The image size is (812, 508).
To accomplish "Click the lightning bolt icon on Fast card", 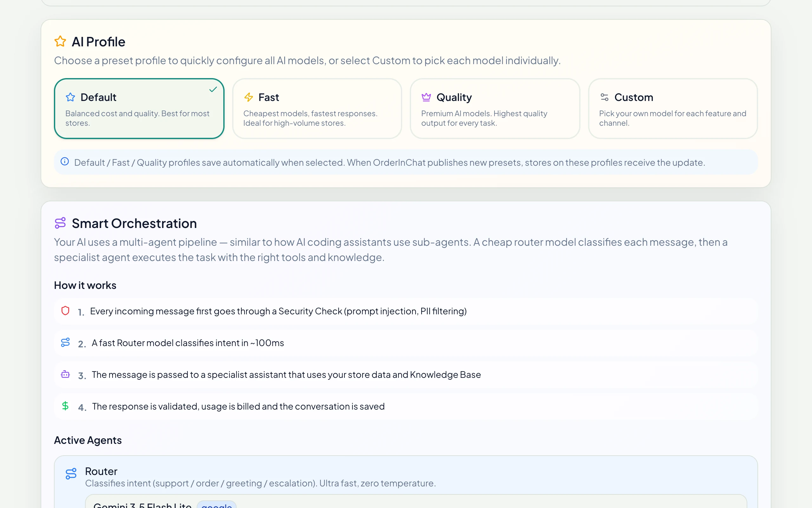I will point(249,97).
